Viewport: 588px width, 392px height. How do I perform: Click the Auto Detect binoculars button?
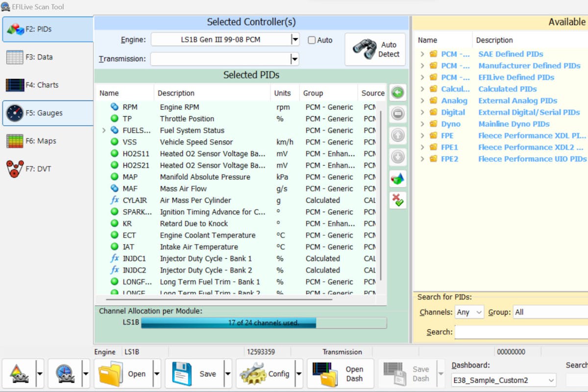[x=375, y=49]
